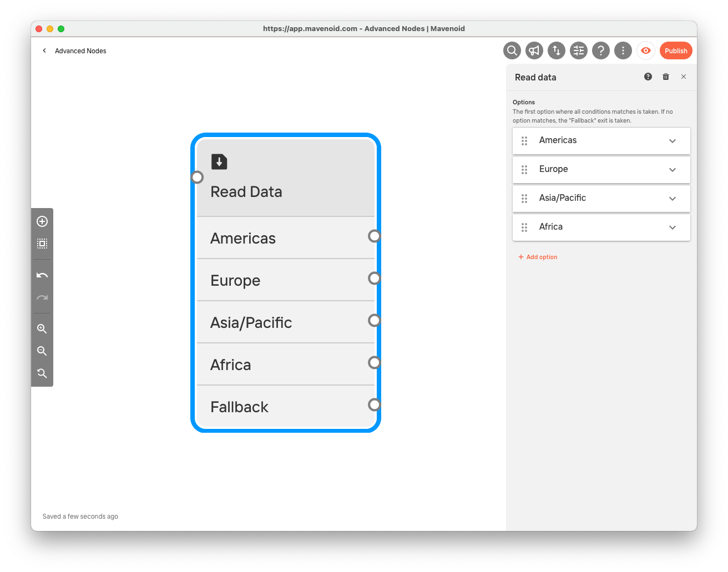Grab the drag handle of Europe option

tap(524, 170)
